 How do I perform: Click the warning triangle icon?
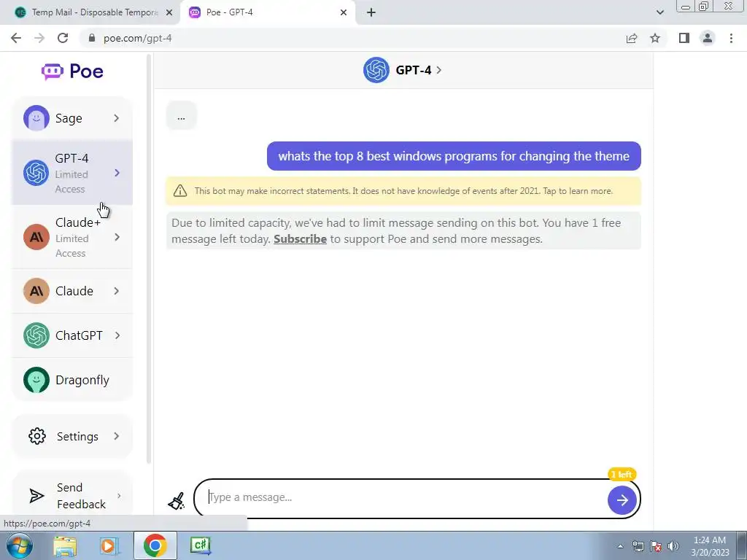180,191
